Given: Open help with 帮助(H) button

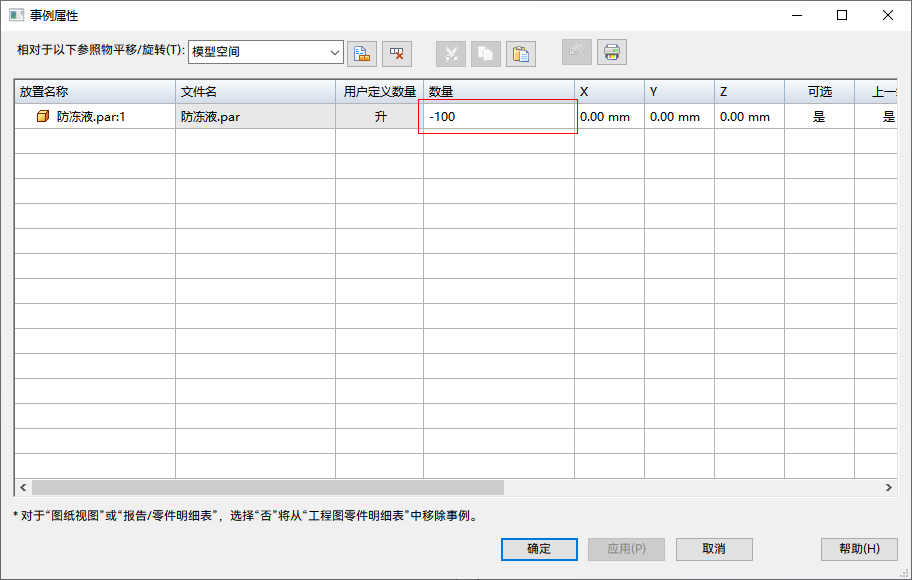Looking at the screenshot, I should [x=859, y=549].
